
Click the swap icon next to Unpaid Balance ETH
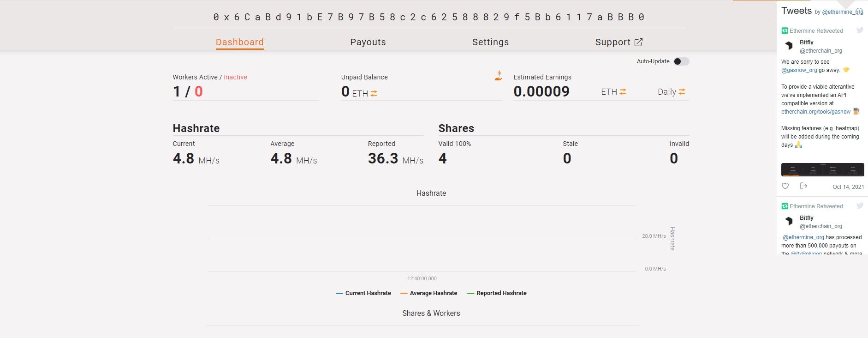pyautogui.click(x=374, y=94)
